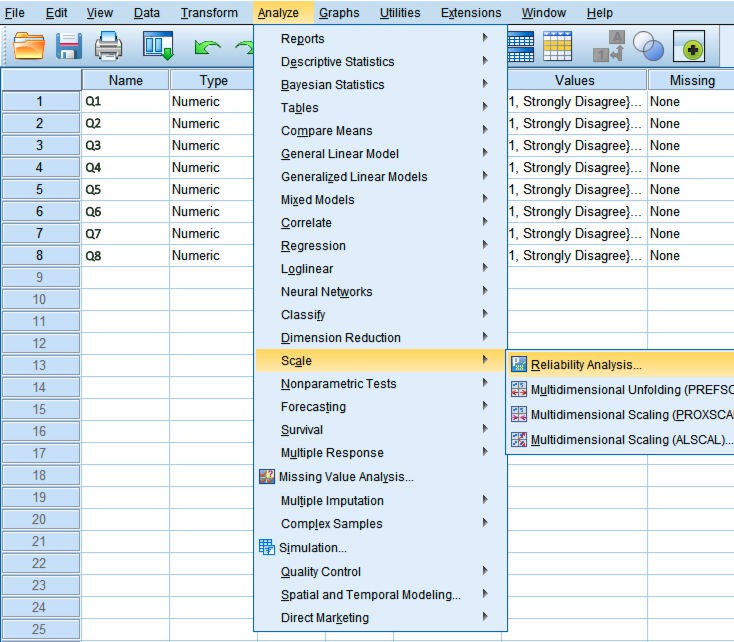Expand the Dimension Reduction submenu
Viewport: 734px width, 642px height.
click(x=381, y=338)
